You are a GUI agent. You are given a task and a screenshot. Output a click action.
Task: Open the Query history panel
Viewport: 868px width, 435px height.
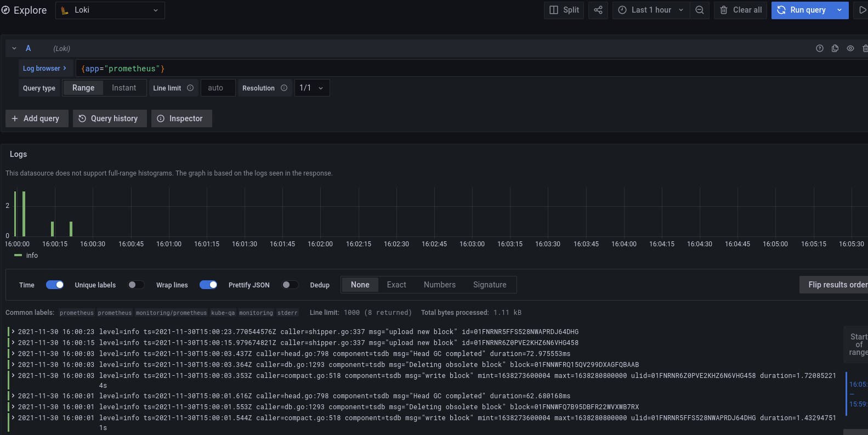pyautogui.click(x=110, y=118)
